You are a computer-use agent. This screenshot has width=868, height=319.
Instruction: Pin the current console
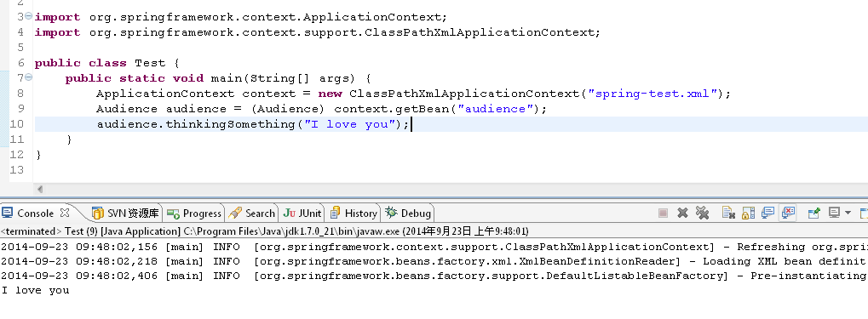813,213
